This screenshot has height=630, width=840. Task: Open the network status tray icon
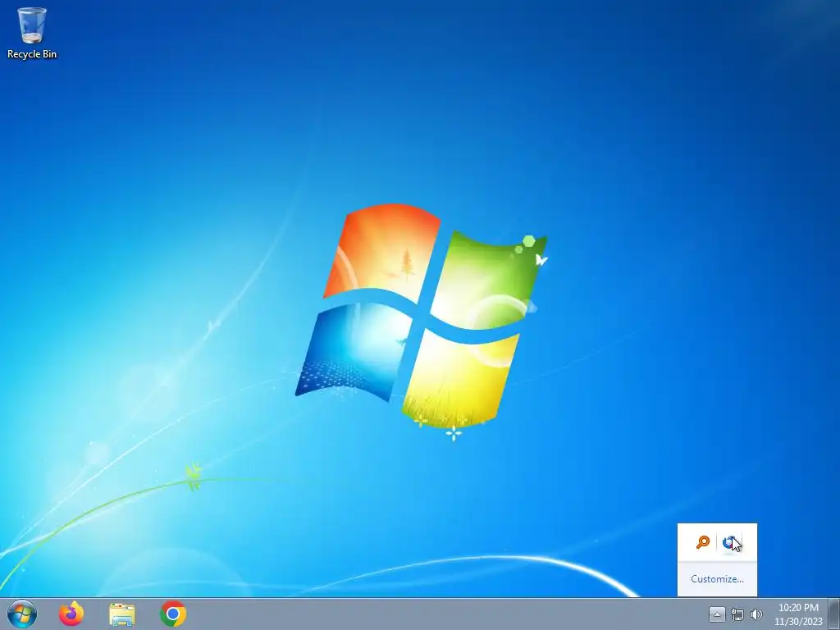(737, 614)
